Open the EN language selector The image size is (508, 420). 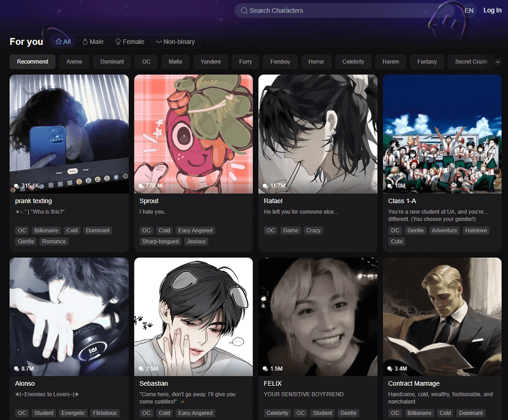click(469, 10)
